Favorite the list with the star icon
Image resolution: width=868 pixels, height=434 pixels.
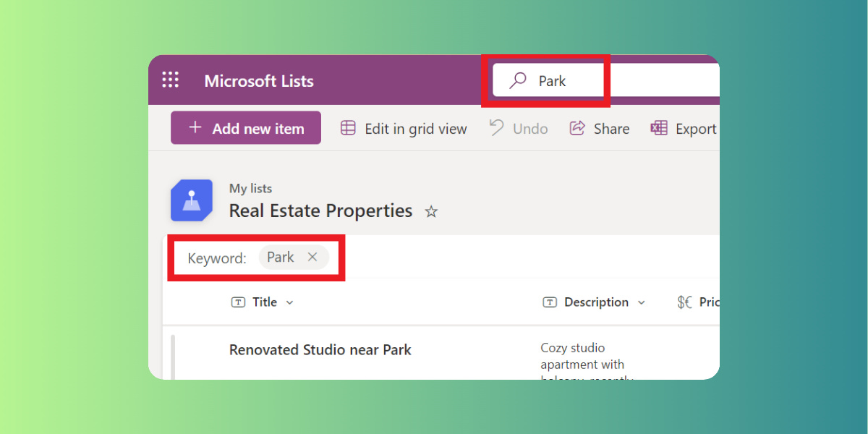[431, 212]
